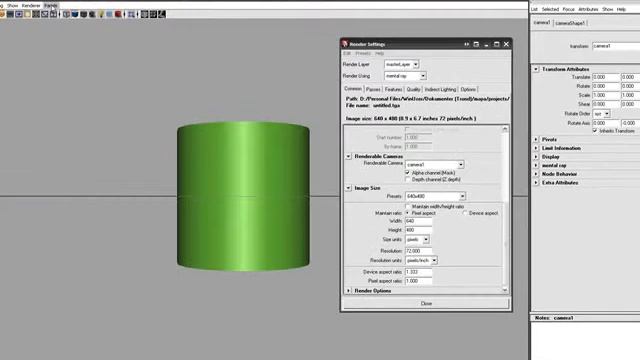
Task: Select the Common tab
Action: 353,89
